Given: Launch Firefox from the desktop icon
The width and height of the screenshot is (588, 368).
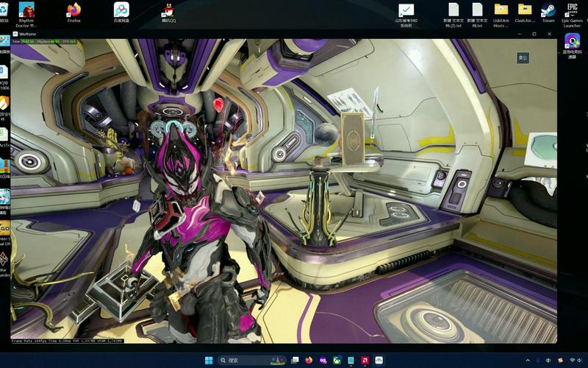Looking at the screenshot, I should click(74, 12).
